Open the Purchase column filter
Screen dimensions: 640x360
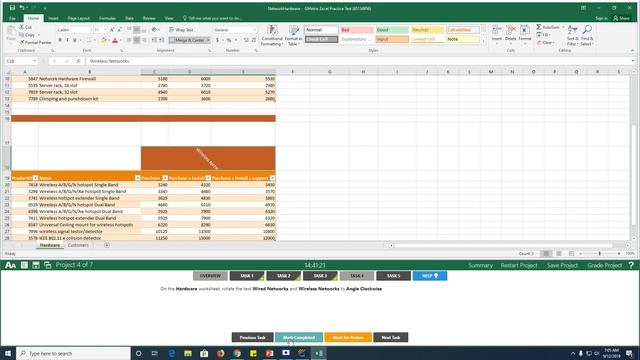(x=165, y=178)
